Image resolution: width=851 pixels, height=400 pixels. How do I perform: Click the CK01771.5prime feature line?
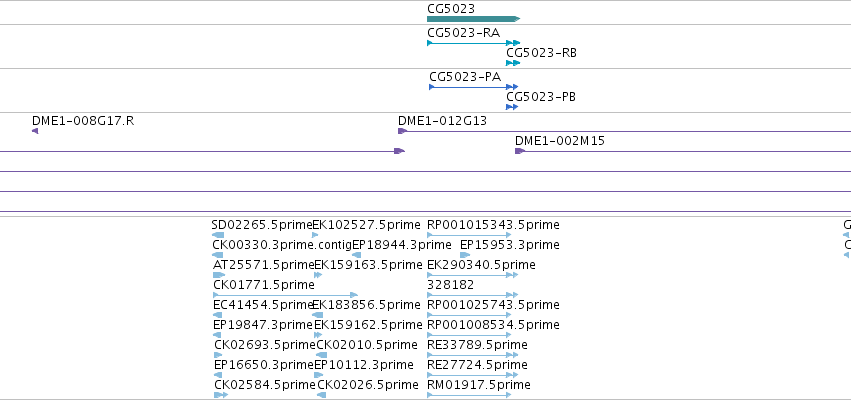point(285,295)
